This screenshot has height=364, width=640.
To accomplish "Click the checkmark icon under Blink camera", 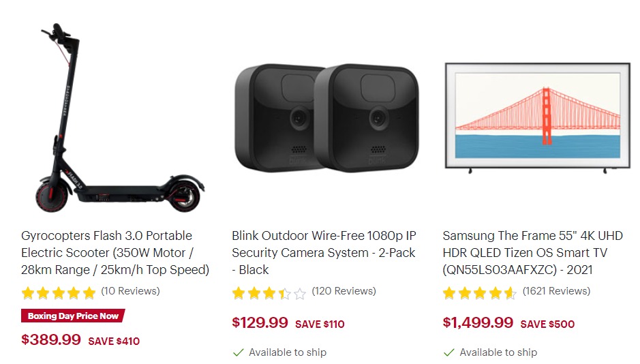I will pyautogui.click(x=239, y=352).
